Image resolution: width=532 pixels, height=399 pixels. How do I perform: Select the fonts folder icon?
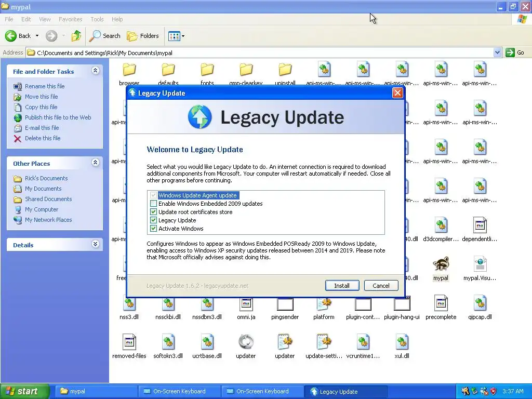click(207, 70)
